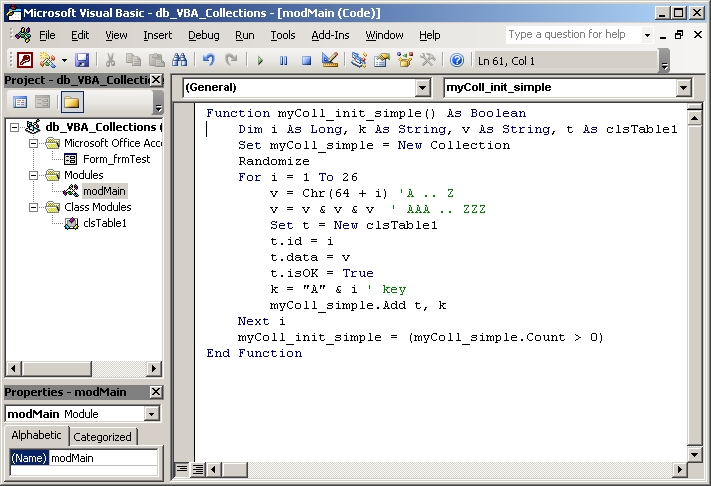This screenshot has width=711, height=486.
Task: Open the Tools menu
Action: click(x=283, y=35)
